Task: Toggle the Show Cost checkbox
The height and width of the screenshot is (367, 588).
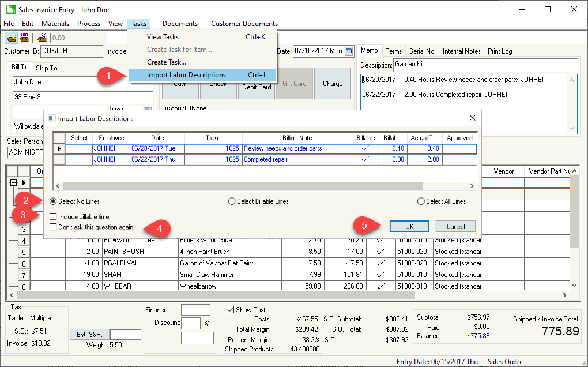Action: (x=231, y=310)
